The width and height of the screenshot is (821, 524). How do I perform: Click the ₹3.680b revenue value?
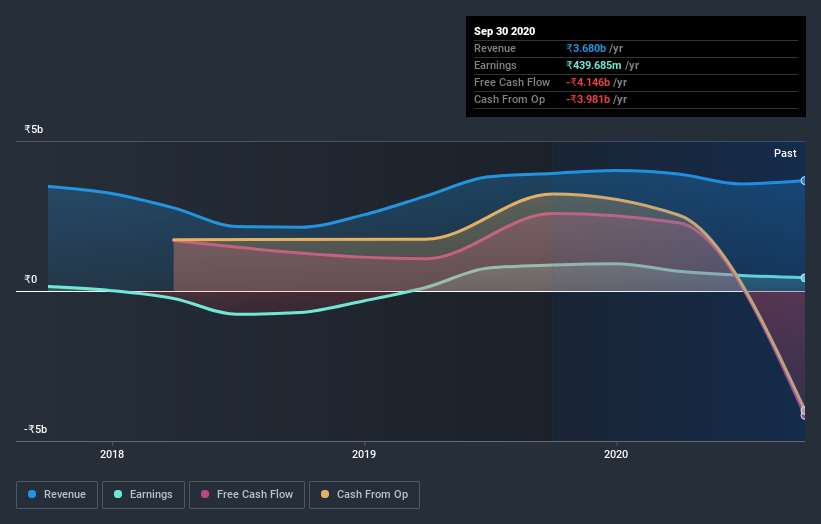click(x=586, y=48)
